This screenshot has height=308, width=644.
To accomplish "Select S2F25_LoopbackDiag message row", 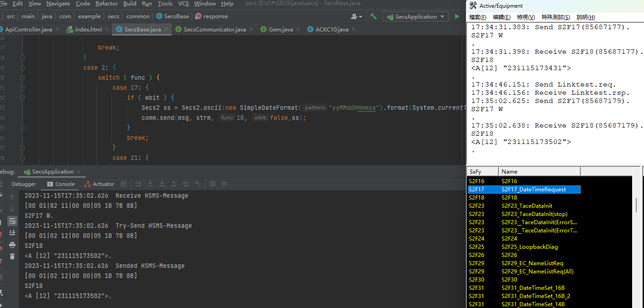I will pos(524,246).
